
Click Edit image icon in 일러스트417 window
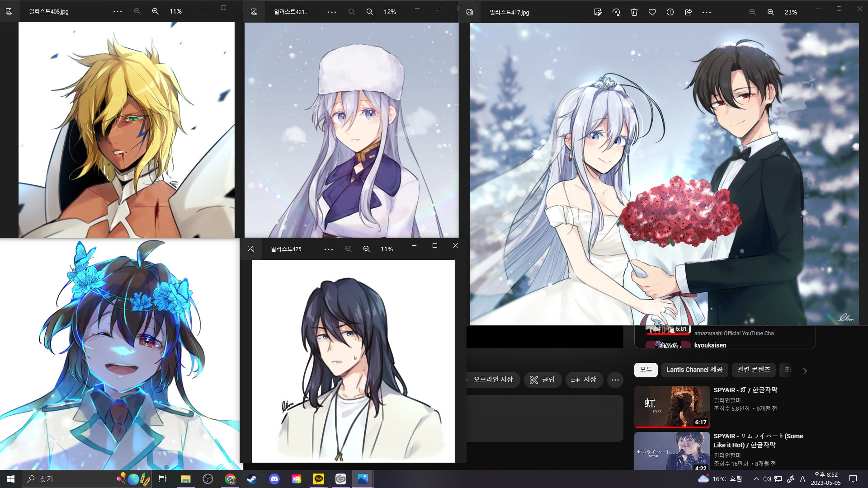click(x=598, y=12)
